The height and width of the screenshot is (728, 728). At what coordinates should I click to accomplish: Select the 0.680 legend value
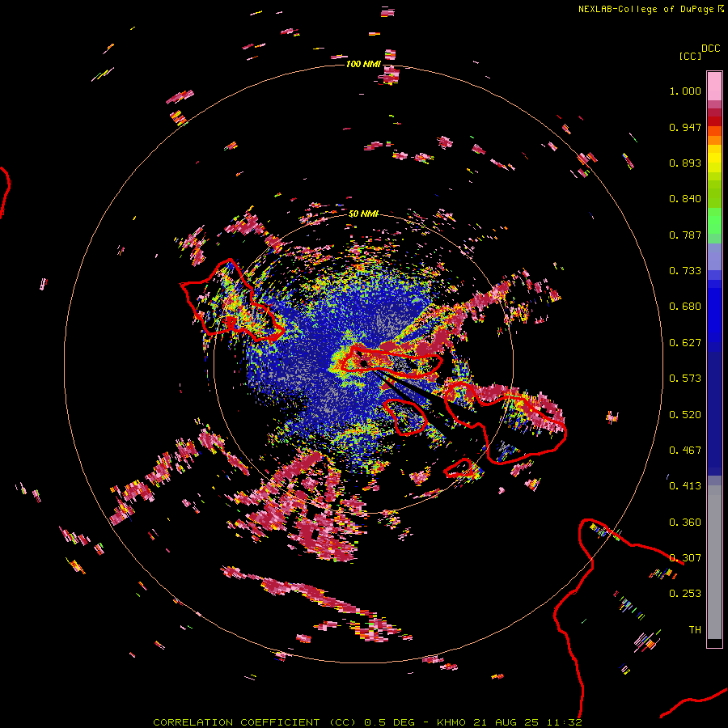point(685,307)
